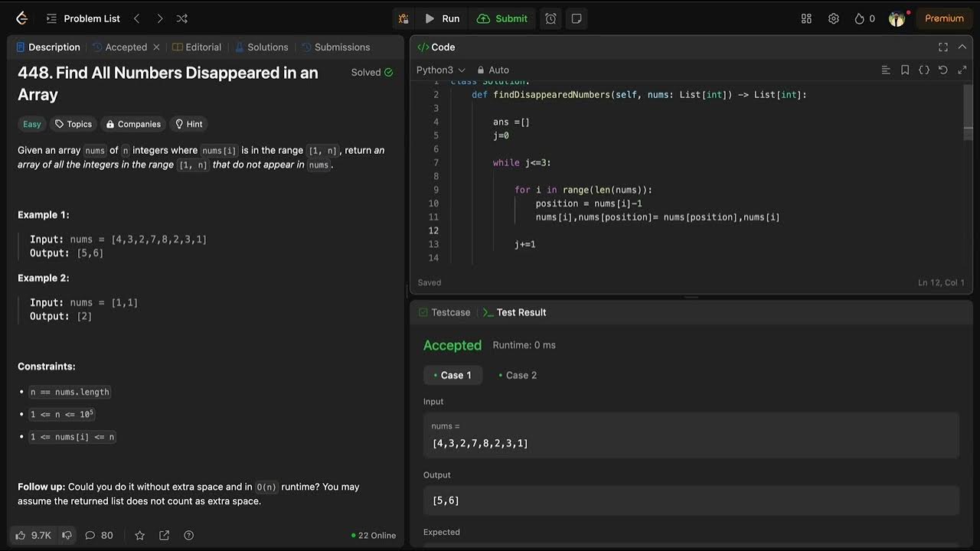Expand the Topics tag
Image resolution: width=980 pixels, height=551 pixels.
(x=73, y=124)
